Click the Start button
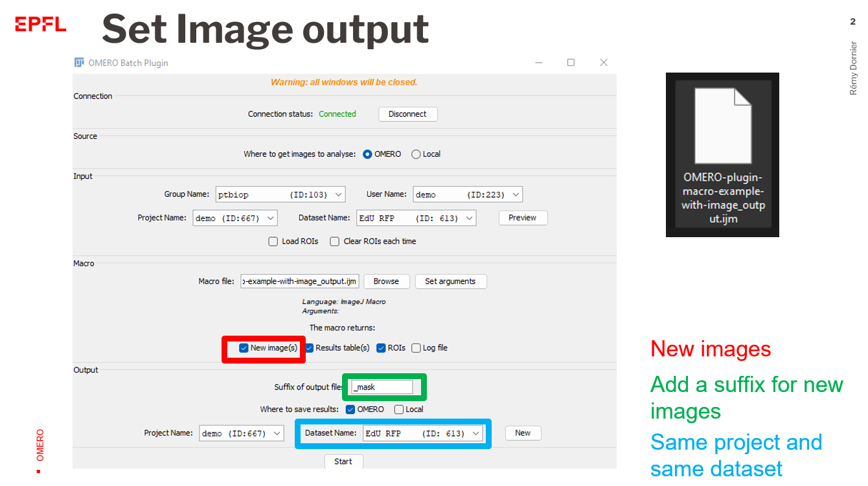The image size is (868, 486). click(343, 461)
